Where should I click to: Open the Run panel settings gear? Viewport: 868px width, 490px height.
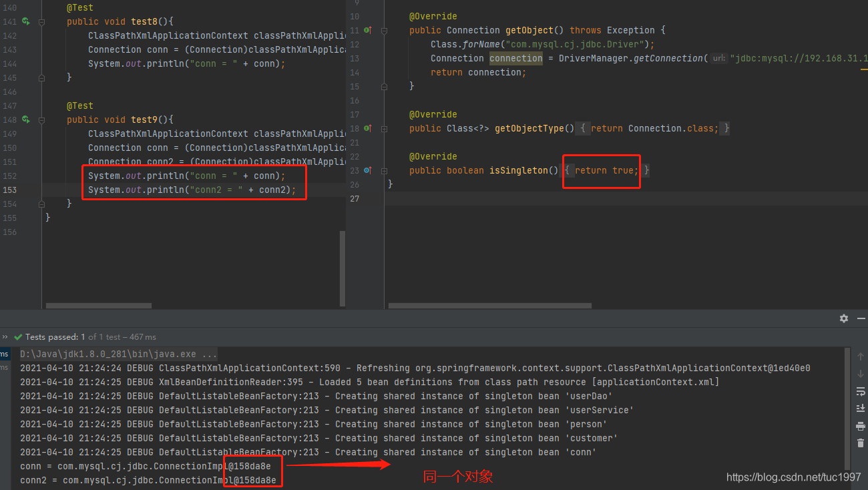pyautogui.click(x=844, y=318)
